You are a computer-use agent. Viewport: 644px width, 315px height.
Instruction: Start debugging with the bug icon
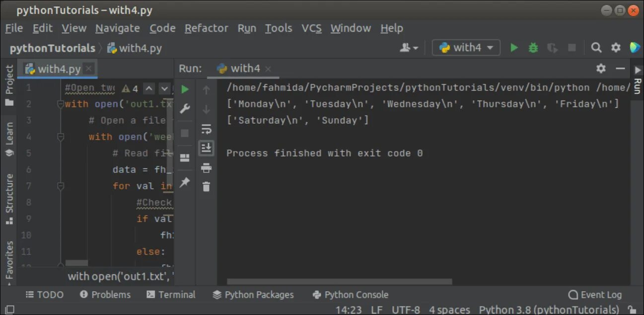click(x=533, y=48)
